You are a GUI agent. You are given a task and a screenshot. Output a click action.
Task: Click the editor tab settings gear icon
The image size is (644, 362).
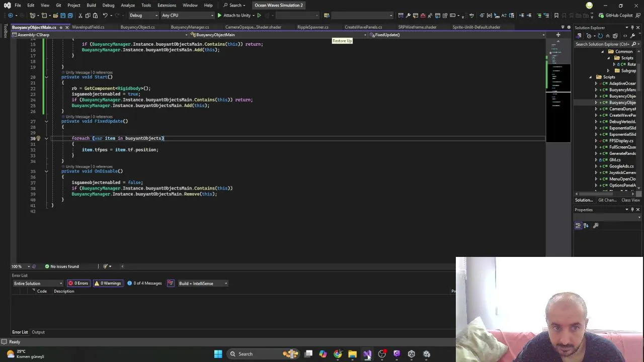tap(569, 27)
